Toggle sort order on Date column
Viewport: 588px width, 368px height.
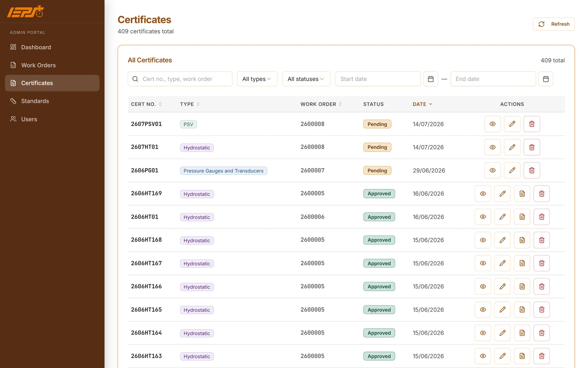422,104
